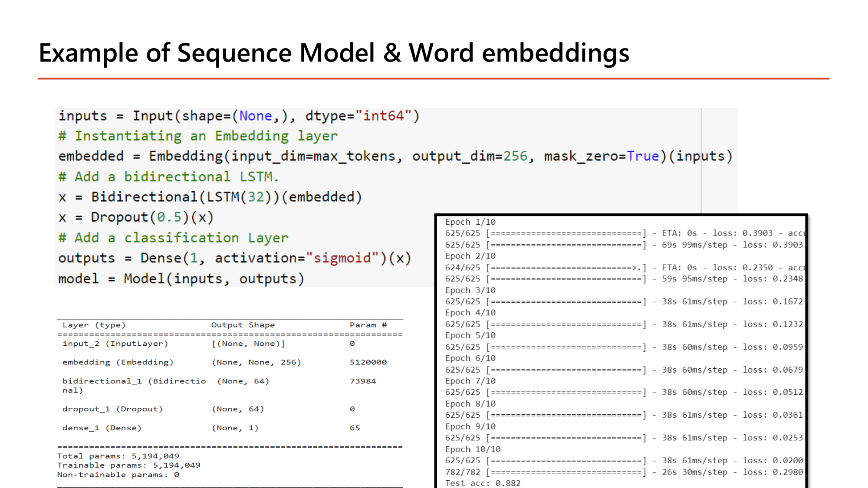
Task: Select the 'input_2 (InputLayer)' row name
Action: (x=115, y=344)
